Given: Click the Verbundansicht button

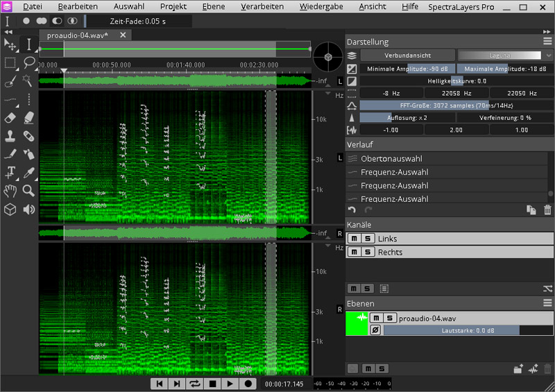Looking at the screenshot, I should 407,55.
